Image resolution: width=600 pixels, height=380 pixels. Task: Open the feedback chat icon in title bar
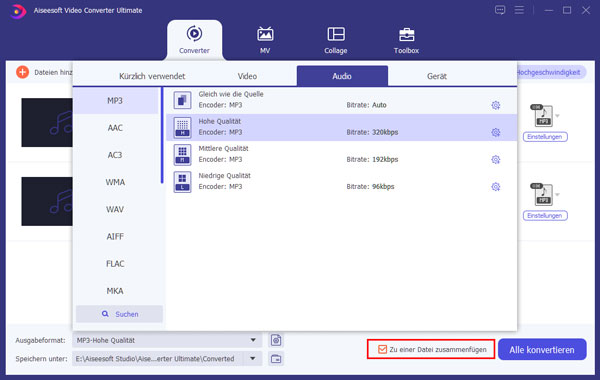tap(500, 10)
